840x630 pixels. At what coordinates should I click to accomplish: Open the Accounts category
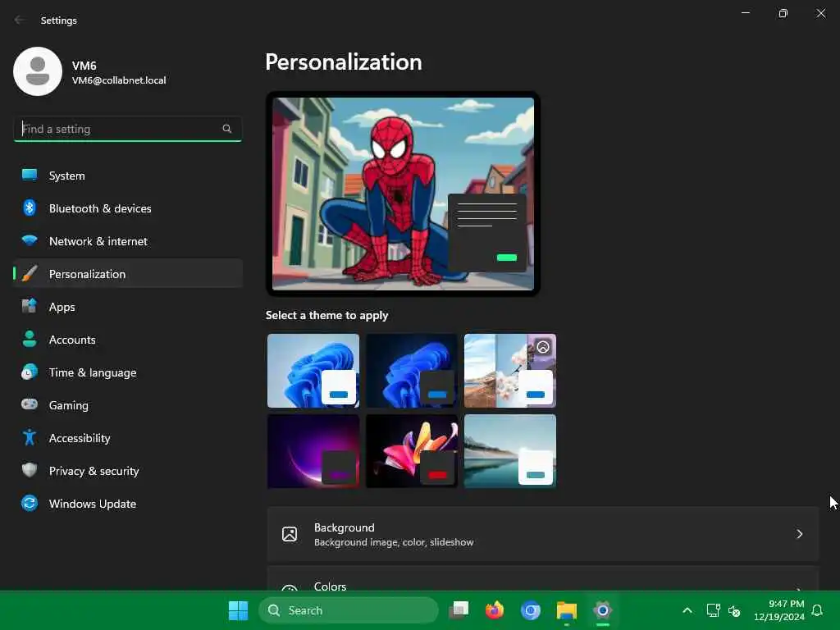127,339
